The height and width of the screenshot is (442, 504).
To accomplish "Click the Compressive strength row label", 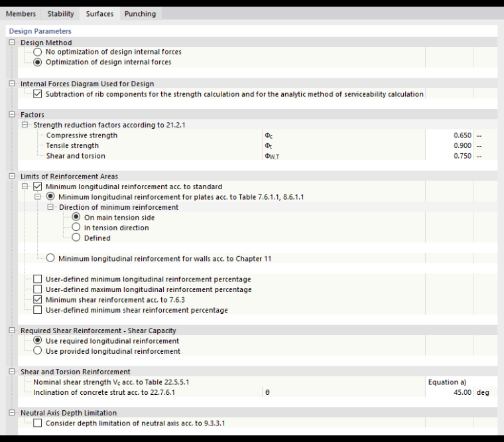I will [82, 135].
